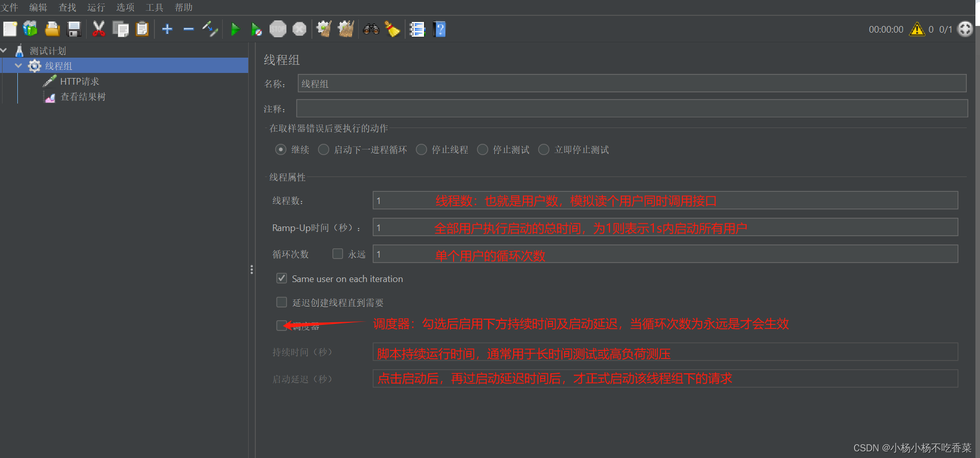Cut selected element with scissors icon

click(99, 29)
